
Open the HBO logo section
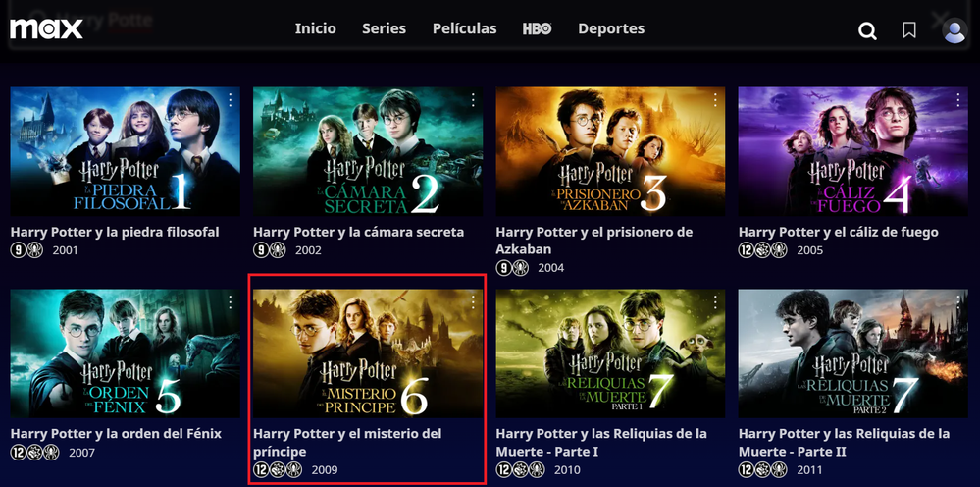click(x=538, y=28)
